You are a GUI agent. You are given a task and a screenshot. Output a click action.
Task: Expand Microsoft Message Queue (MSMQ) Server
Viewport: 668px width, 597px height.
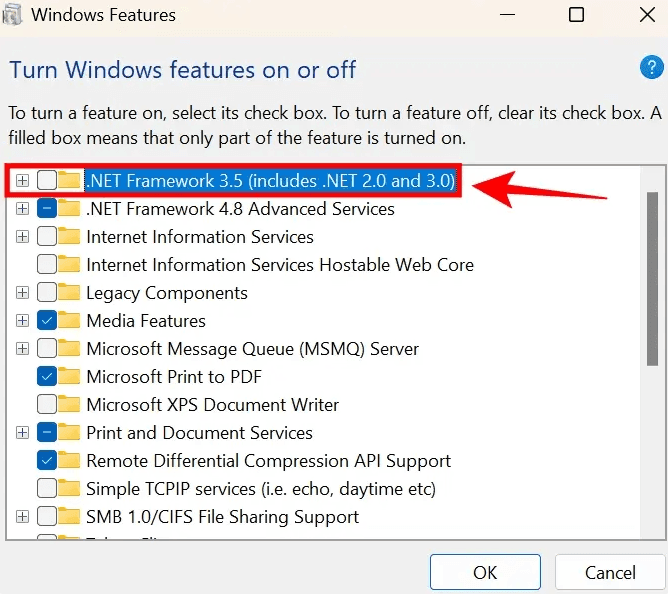pos(22,349)
